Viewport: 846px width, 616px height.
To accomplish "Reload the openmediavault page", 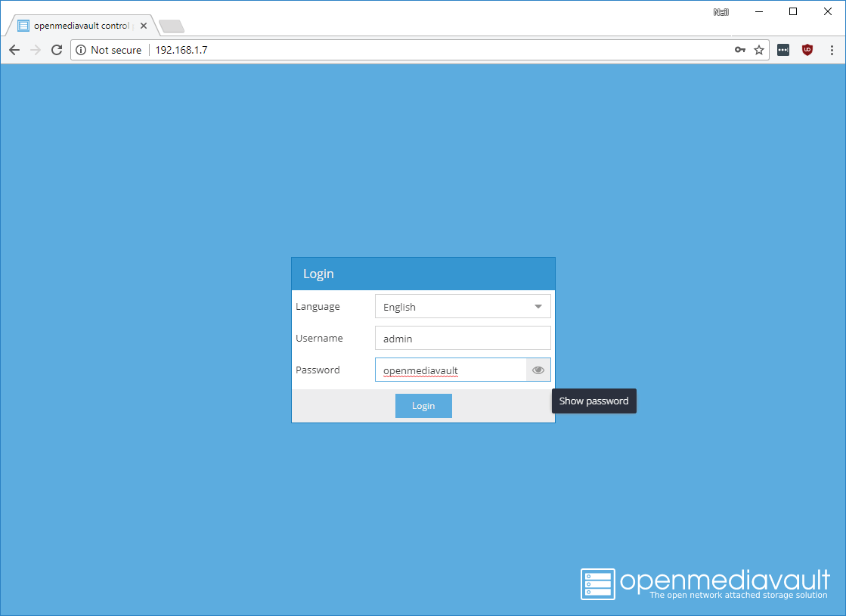I will [x=57, y=50].
